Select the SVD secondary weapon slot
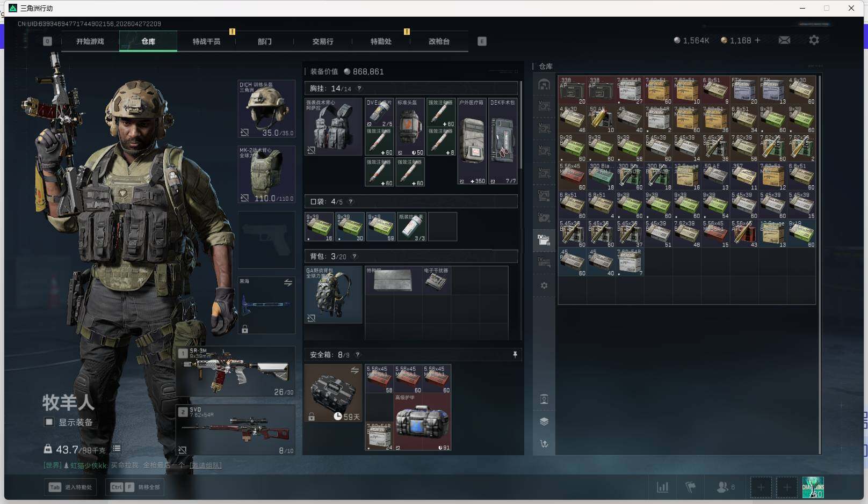Image resolution: width=868 pixels, height=504 pixels. tap(236, 430)
